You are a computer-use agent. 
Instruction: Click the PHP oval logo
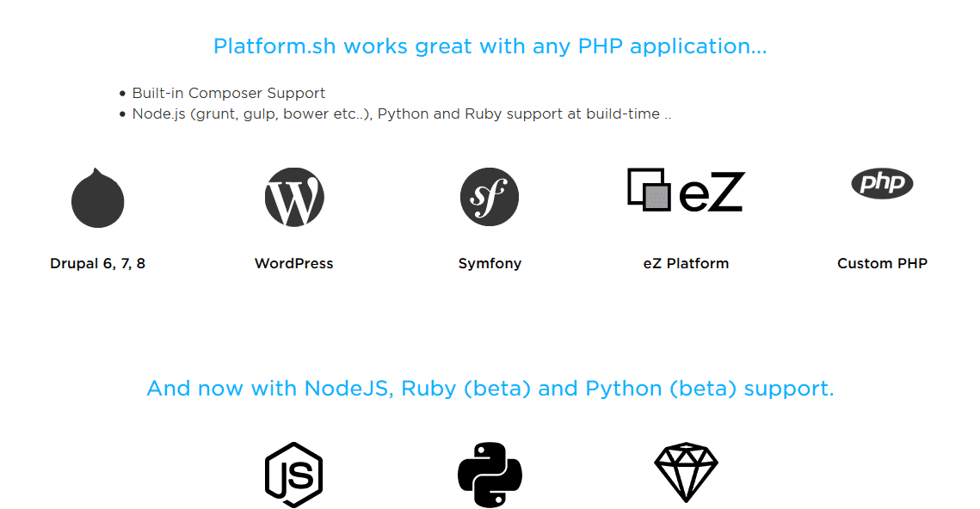pos(882,182)
